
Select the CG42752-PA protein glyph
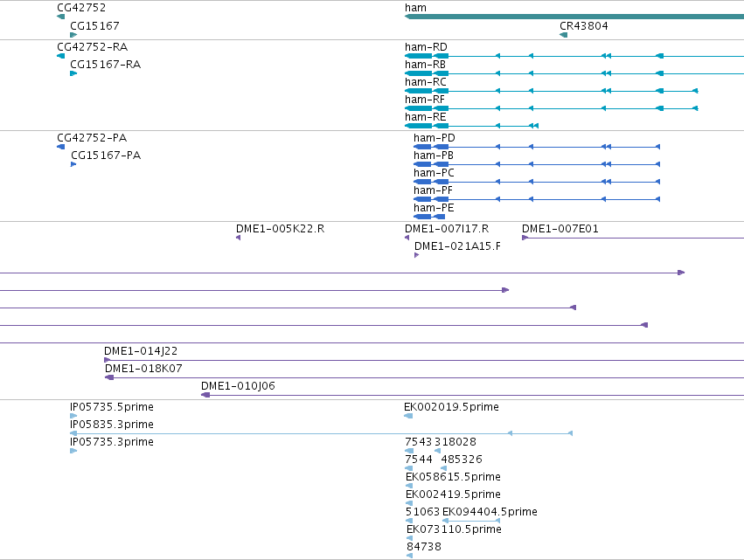[60, 147]
